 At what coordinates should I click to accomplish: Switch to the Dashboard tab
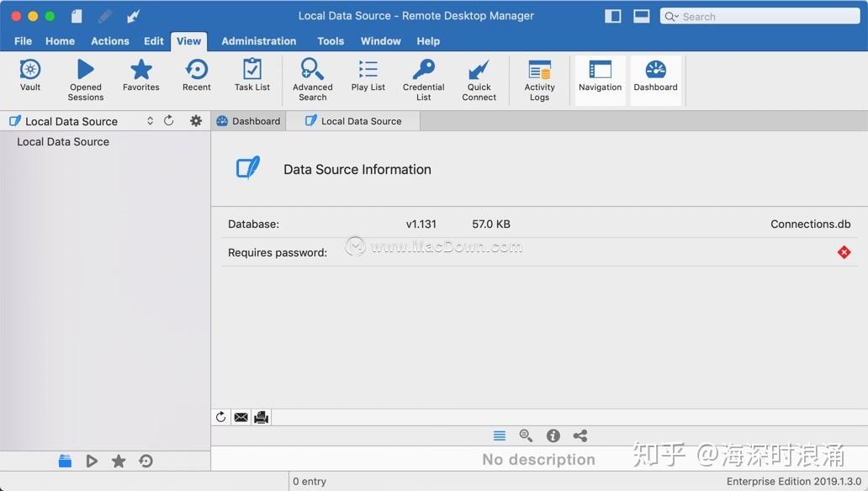[x=248, y=120]
